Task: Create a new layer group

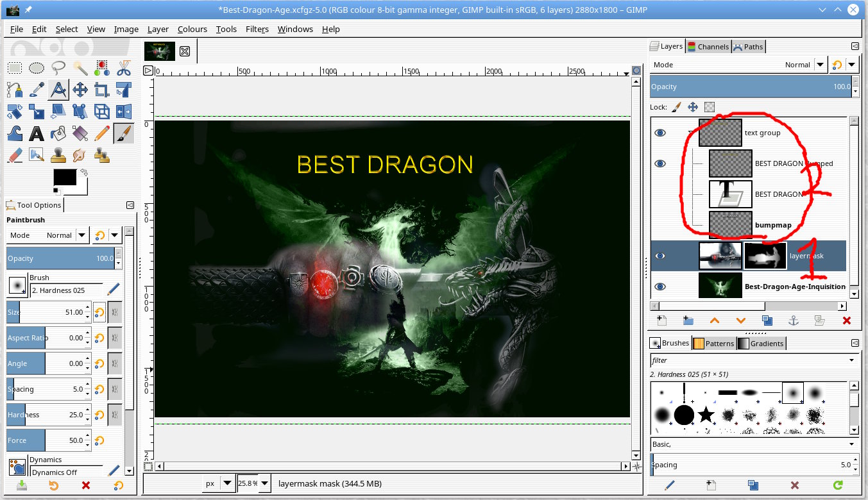Action: [688, 321]
